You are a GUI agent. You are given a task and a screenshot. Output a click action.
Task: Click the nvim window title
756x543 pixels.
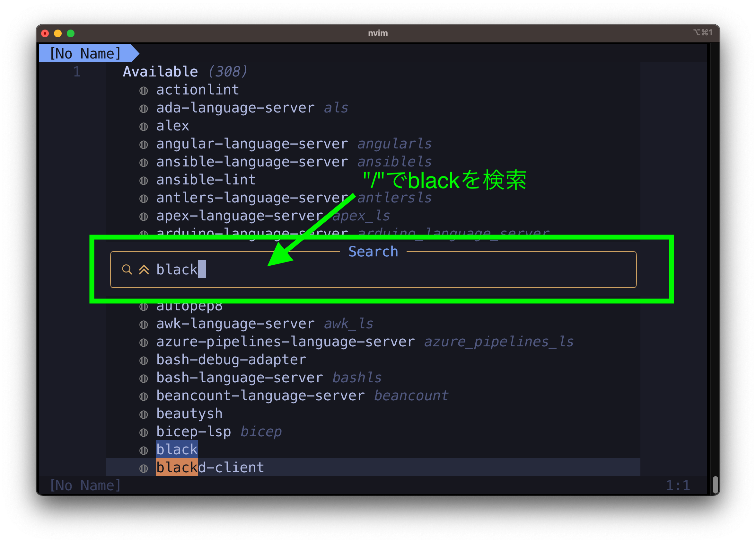pyautogui.click(x=378, y=33)
